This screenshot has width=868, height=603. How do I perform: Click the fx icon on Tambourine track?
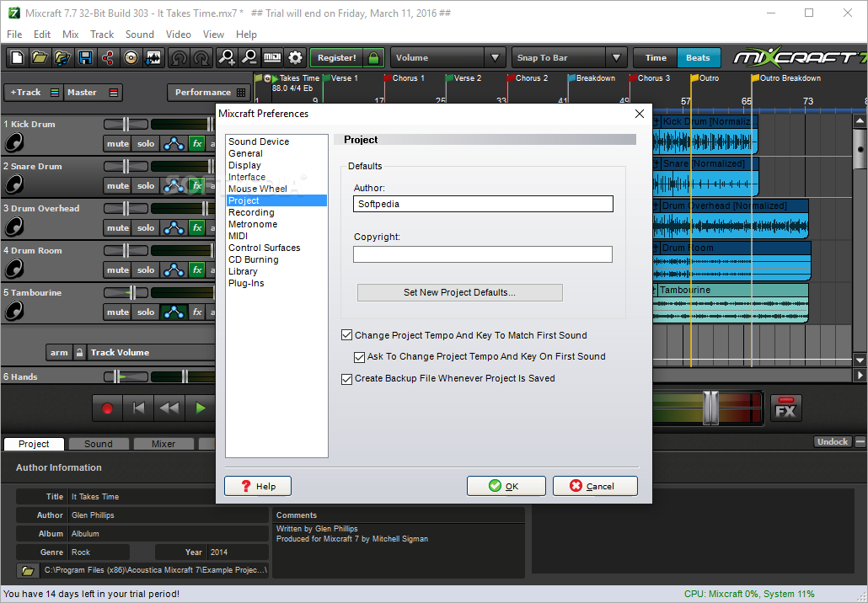point(197,312)
